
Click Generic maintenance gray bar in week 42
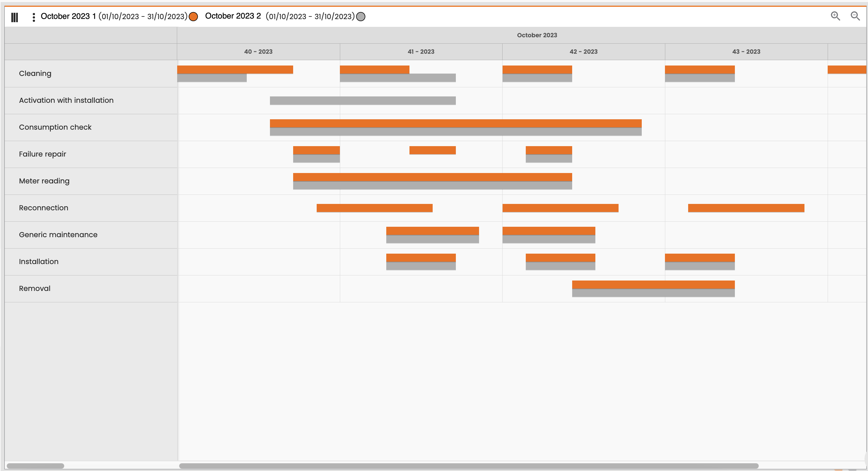point(549,239)
